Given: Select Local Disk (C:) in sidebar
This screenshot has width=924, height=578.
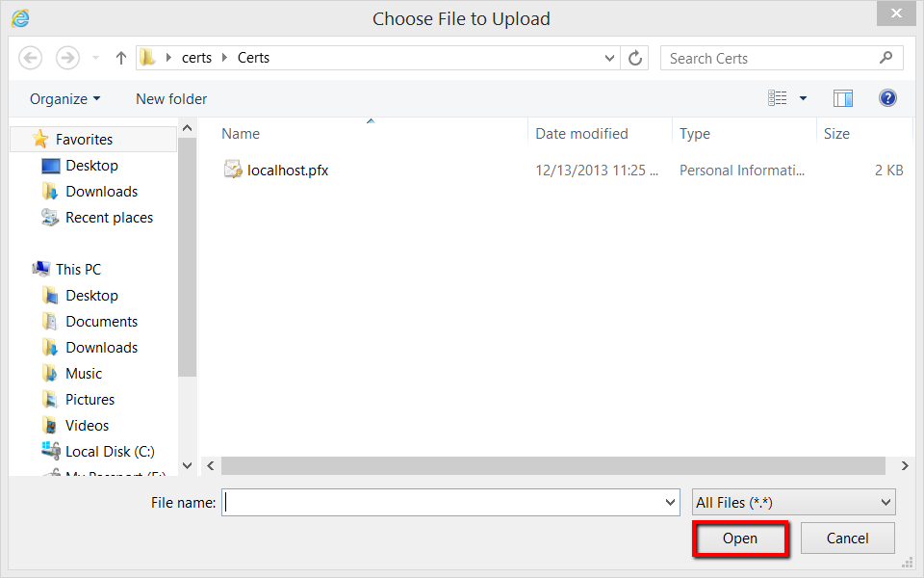Looking at the screenshot, I should 110,451.
